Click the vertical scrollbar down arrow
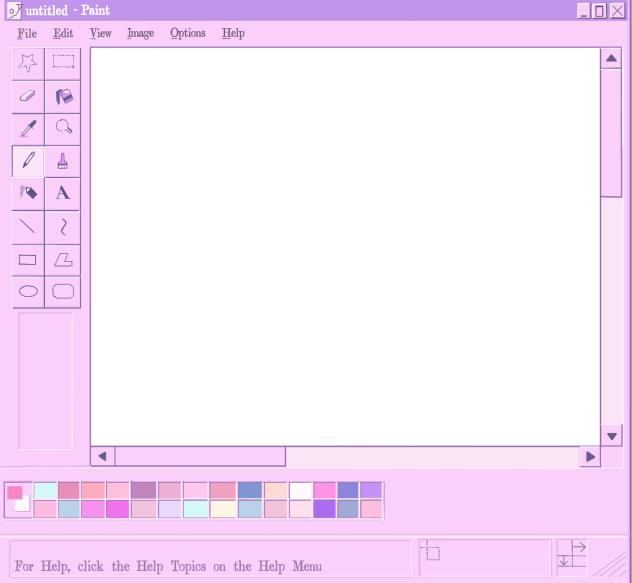This screenshot has width=632, height=583. [x=612, y=436]
